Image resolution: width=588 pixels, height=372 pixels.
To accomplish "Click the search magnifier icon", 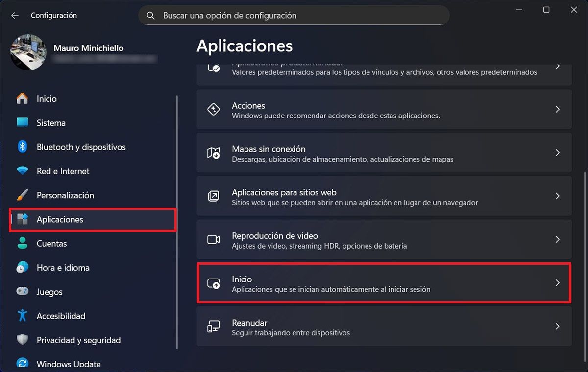I will 151,16.
